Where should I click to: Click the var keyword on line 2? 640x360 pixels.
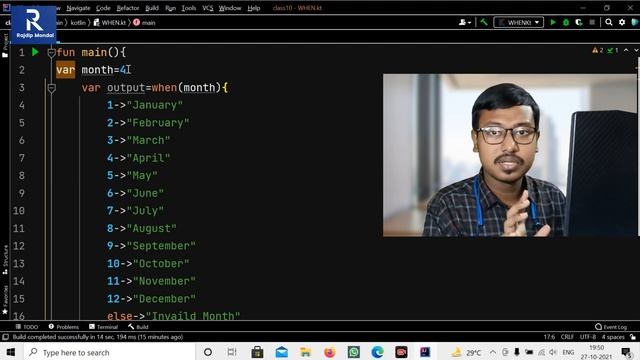(66, 70)
